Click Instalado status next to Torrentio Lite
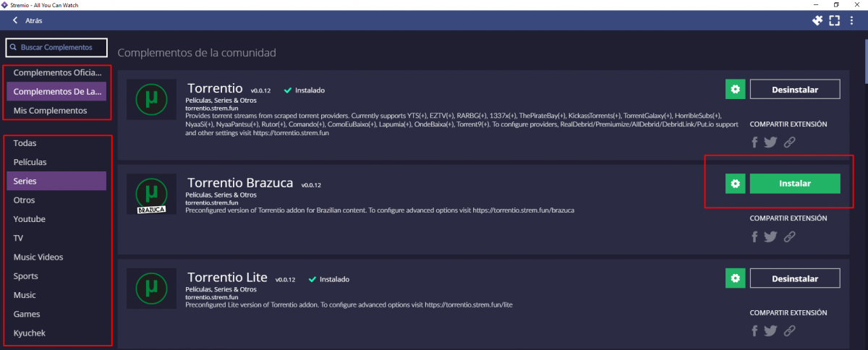The width and height of the screenshot is (868, 350). [329, 279]
